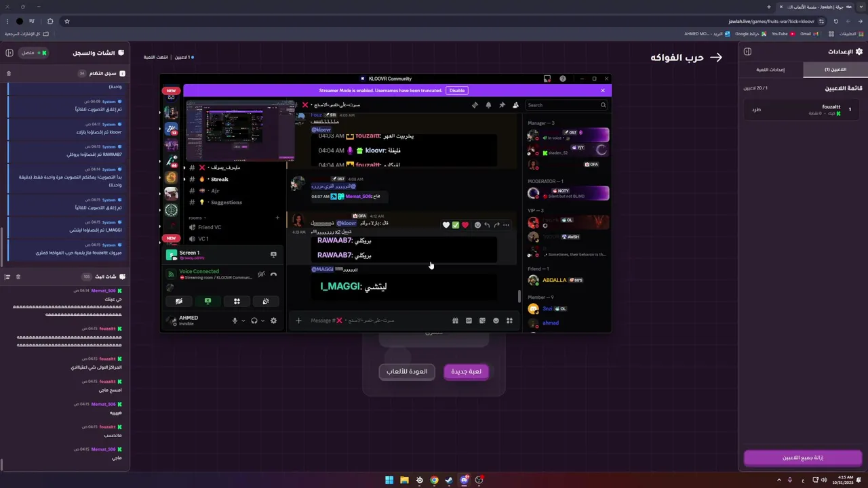Return to games with gray button

(x=407, y=371)
